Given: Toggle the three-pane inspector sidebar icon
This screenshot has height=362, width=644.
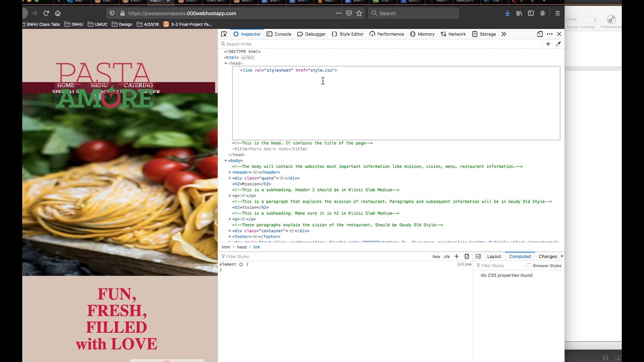Looking at the screenshot, I should [x=478, y=256].
